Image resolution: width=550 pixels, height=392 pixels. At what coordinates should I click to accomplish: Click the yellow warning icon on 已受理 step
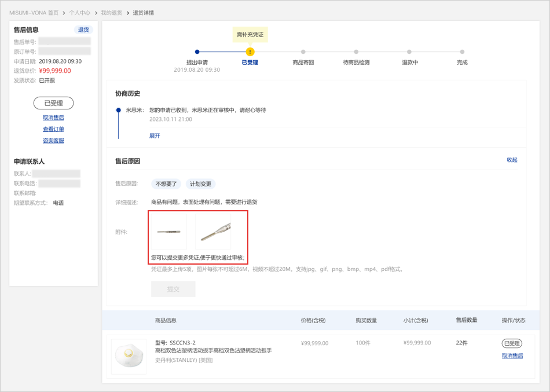click(x=250, y=52)
